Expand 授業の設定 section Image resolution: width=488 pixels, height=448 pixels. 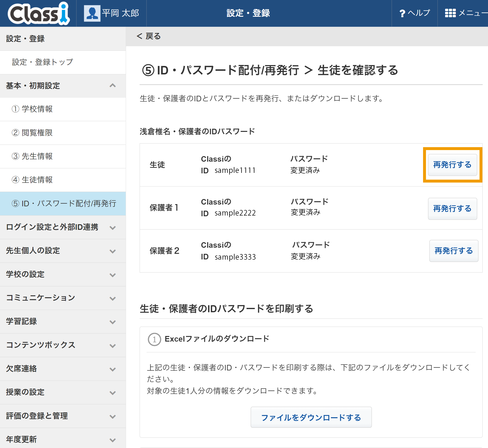(x=63, y=392)
